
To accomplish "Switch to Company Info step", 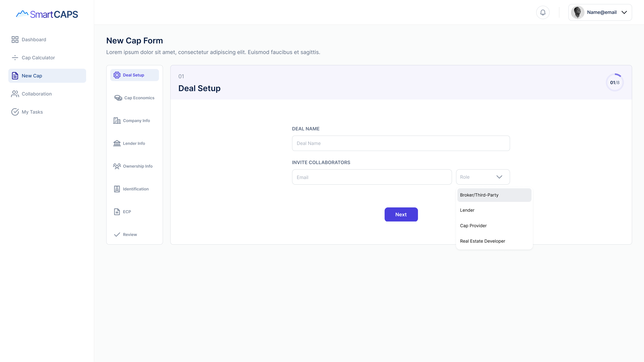I will [135, 120].
